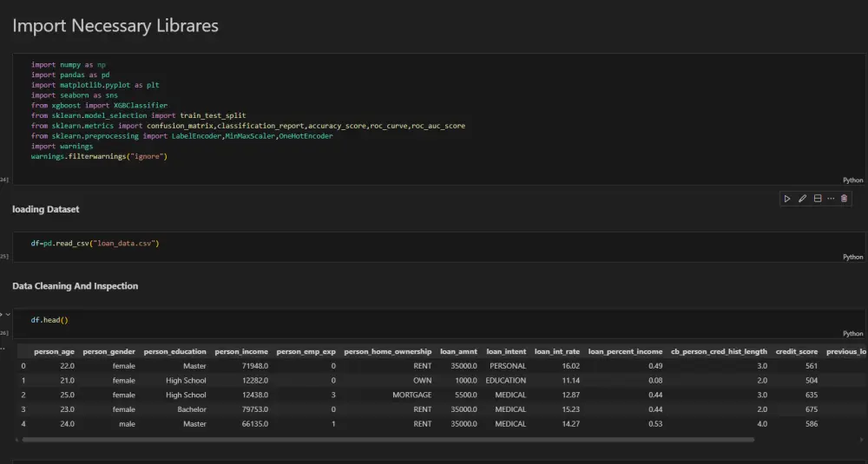This screenshot has height=464, width=868.
Task: Click the loan_intent column header
Action: tap(506, 351)
